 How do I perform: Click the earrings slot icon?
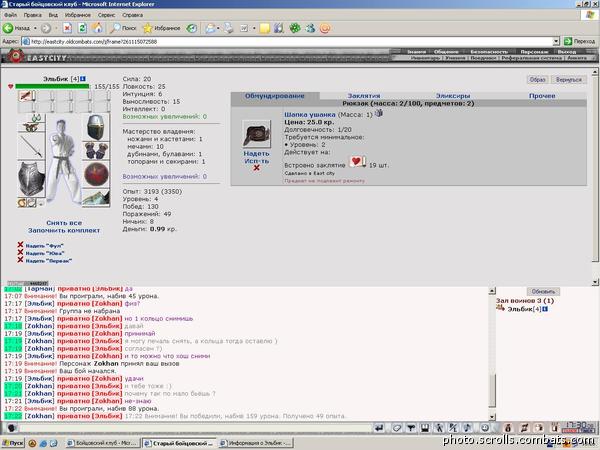tap(36, 118)
